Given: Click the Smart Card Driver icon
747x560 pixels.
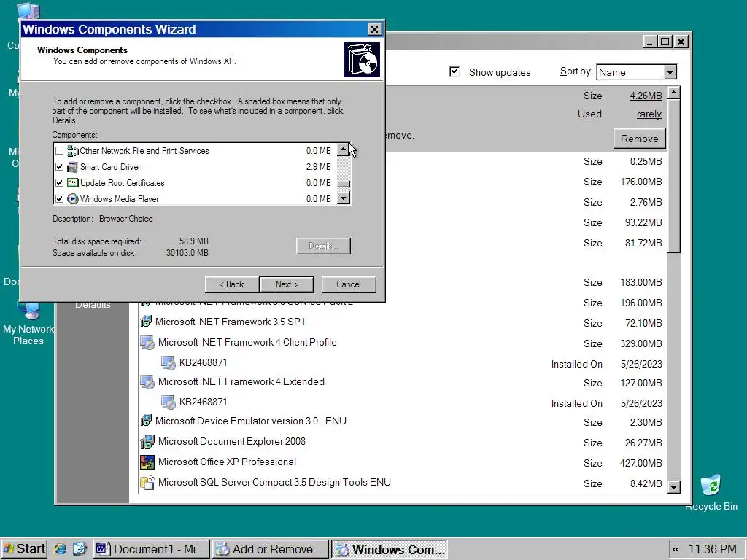Looking at the screenshot, I should [72, 167].
